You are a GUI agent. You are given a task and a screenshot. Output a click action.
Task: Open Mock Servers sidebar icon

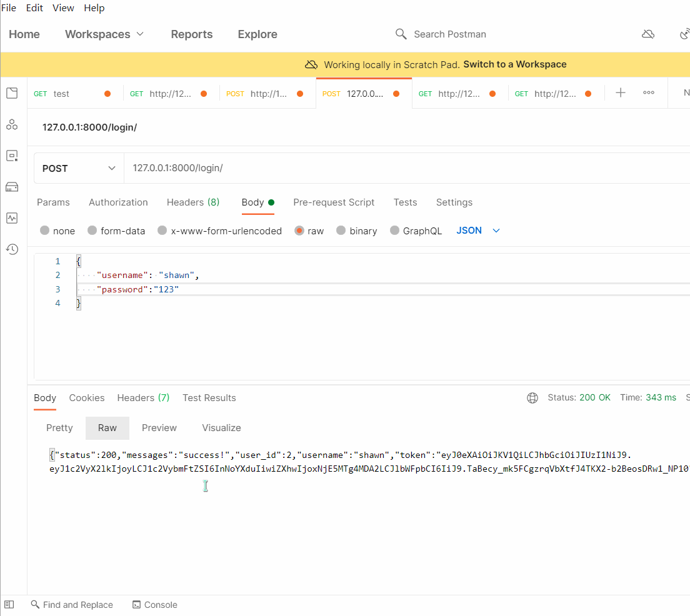point(12,187)
